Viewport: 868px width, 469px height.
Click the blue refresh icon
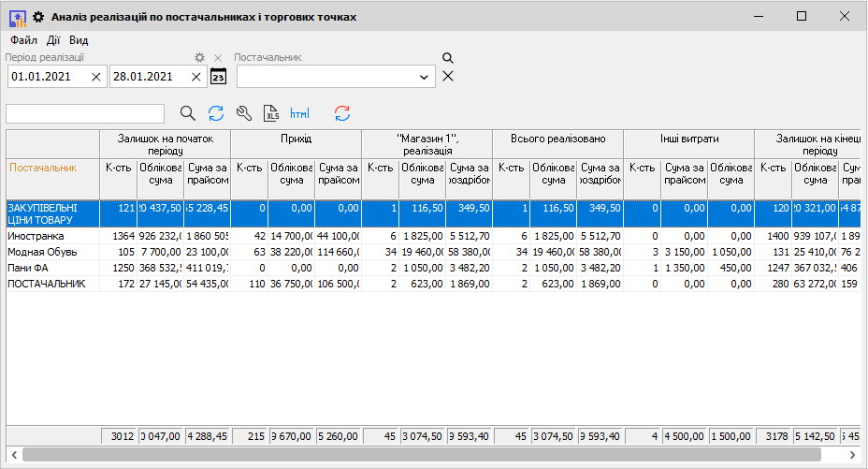coord(216,113)
